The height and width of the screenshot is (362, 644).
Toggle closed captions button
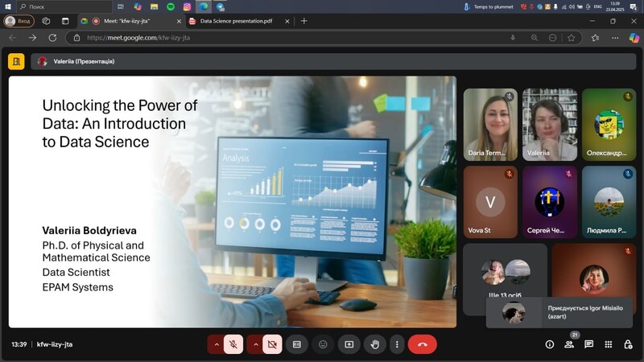(x=297, y=344)
